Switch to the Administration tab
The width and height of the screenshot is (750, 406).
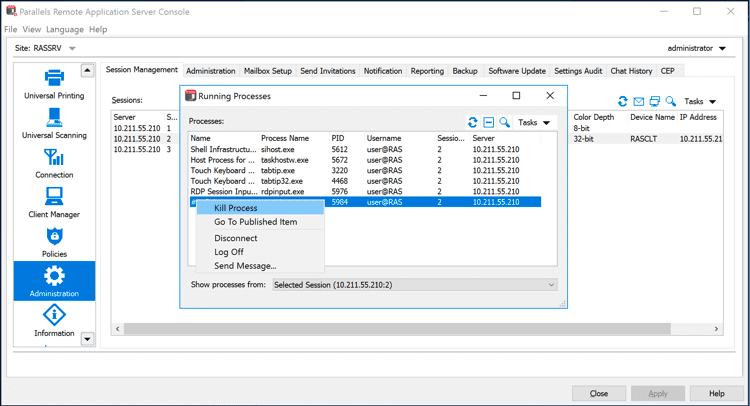pyautogui.click(x=211, y=71)
